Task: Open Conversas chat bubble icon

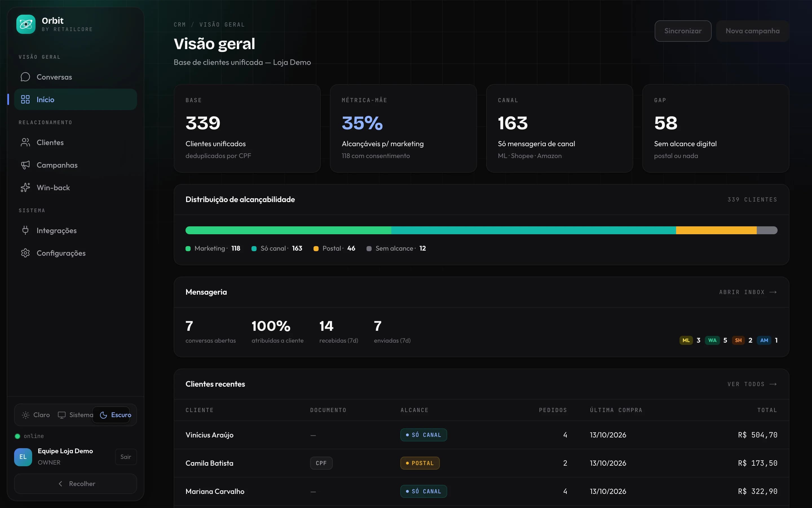Action: 25,77
